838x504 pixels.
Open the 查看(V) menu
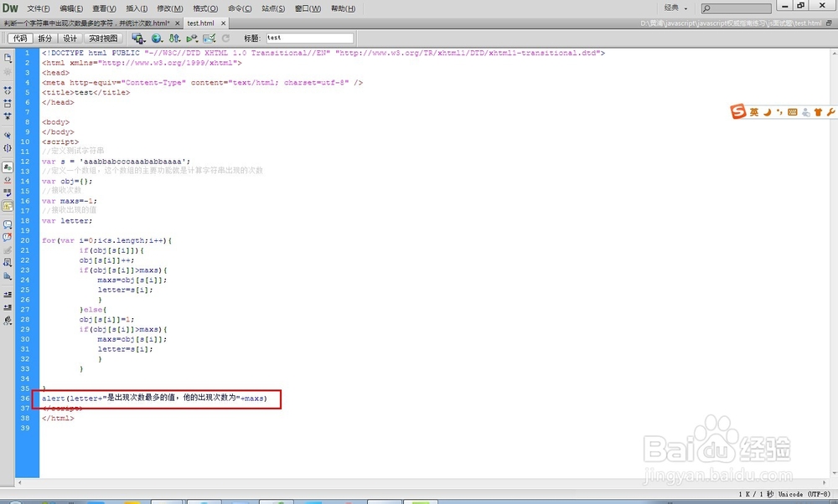[104, 8]
